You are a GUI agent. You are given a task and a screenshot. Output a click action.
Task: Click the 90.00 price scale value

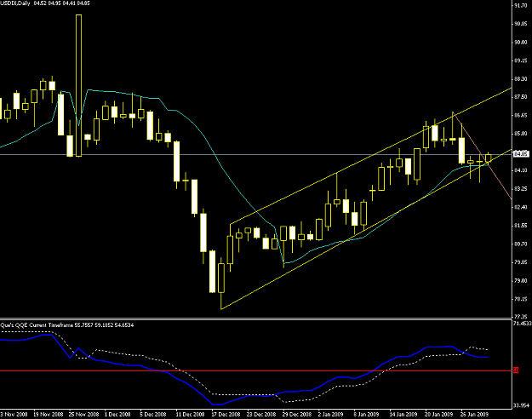click(x=521, y=42)
